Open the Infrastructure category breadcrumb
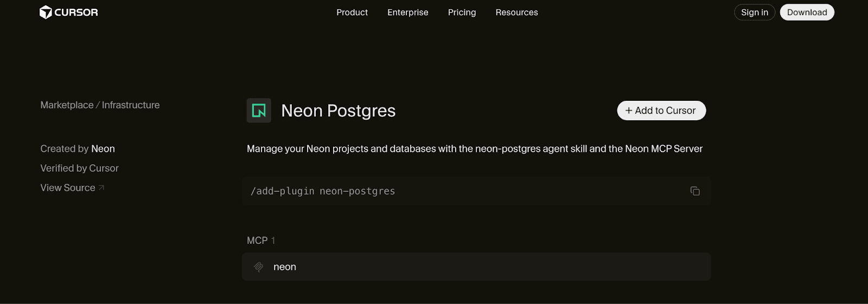 point(131,105)
